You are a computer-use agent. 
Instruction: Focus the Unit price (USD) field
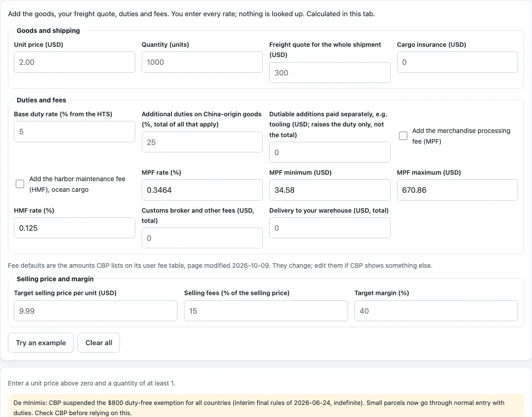74,62
